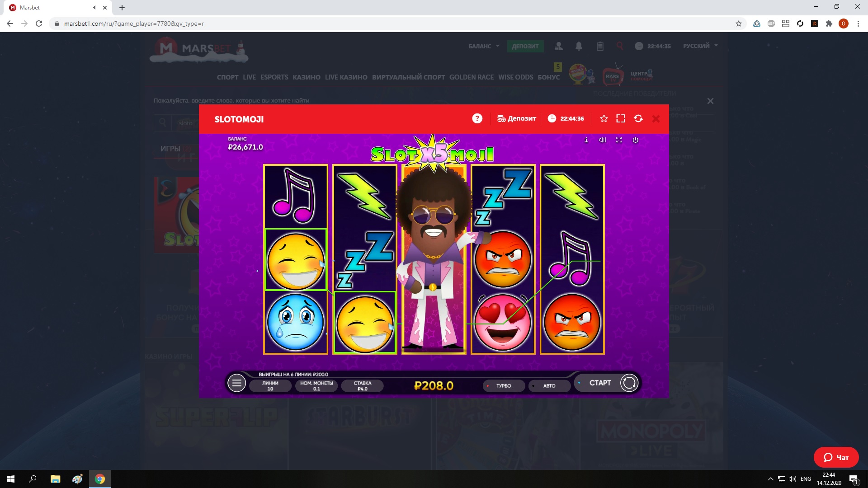Reload the Slotomoji game
The image size is (868, 488).
pyautogui.click(x=638, y=118)
